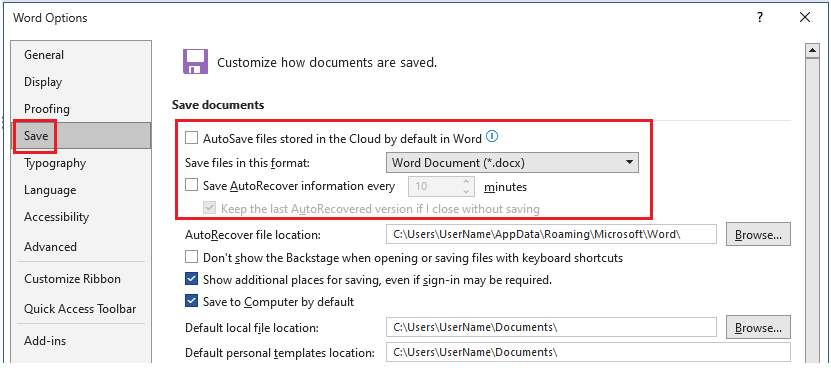This screenshot has height=368, width=831.
Task: Increase AutoRecover minutes with up arrow
Action: [x=466, y=182]
